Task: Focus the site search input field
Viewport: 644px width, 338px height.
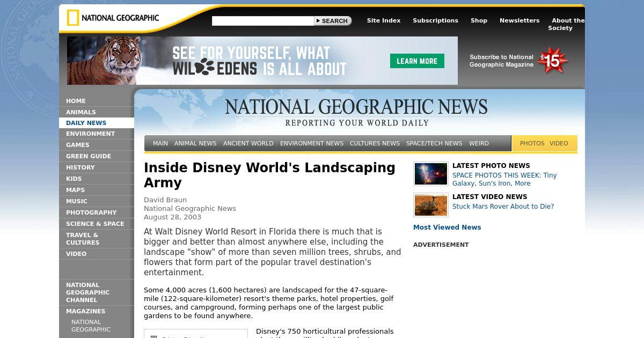Action: pyautogui.click(x=263, y=21)
